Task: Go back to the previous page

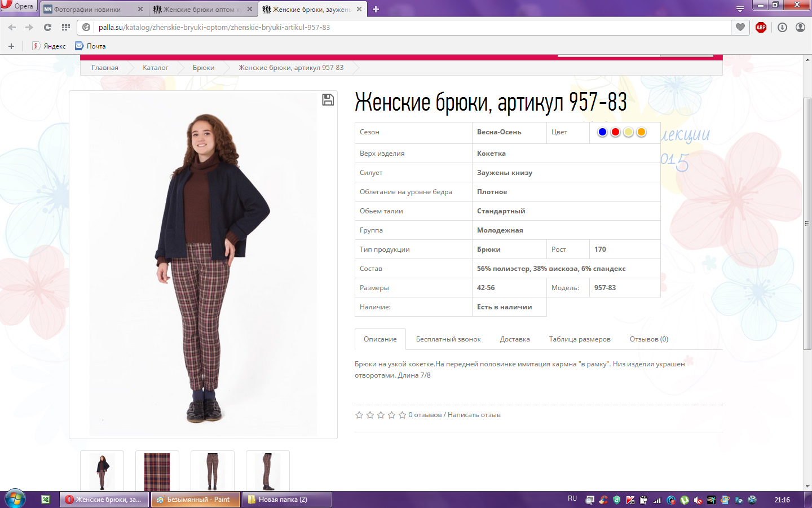Action: tap(12, 27)
